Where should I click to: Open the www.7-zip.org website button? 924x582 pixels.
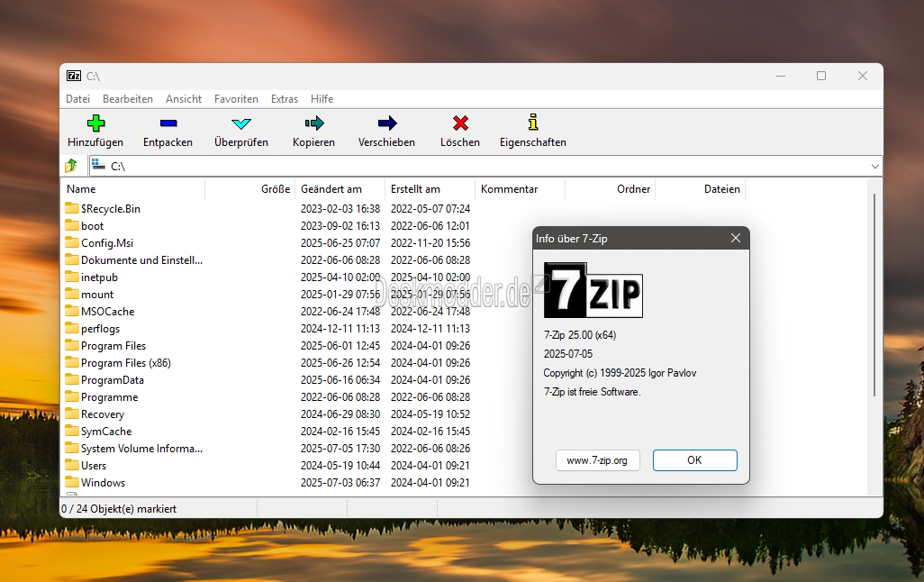(597, 460)
